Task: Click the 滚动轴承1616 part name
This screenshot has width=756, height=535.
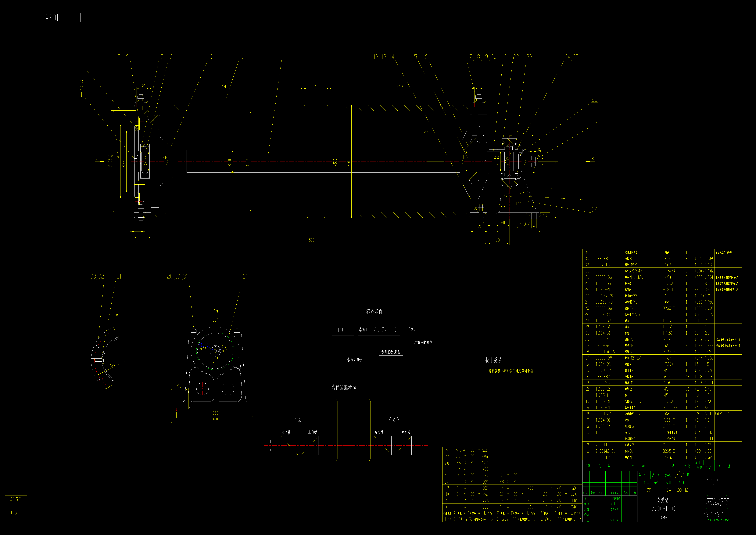Action: click(x=632, y=414)
